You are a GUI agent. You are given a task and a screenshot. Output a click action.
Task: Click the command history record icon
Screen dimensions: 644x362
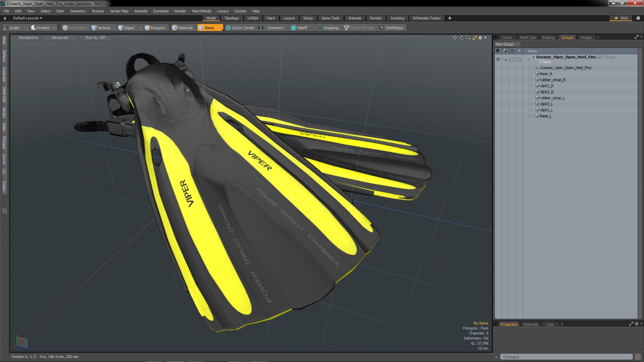pyautogui.click(x=638, y=357)
